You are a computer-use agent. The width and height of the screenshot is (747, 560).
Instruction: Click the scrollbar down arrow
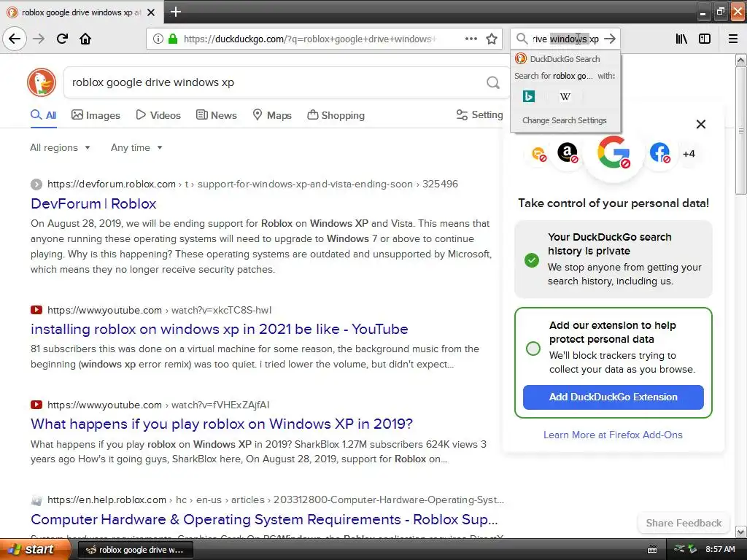[740, 532]
